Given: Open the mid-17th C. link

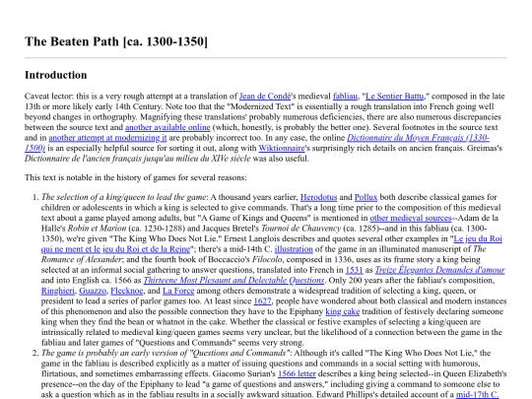Looking at the screenshot, I should pos(478,395).
